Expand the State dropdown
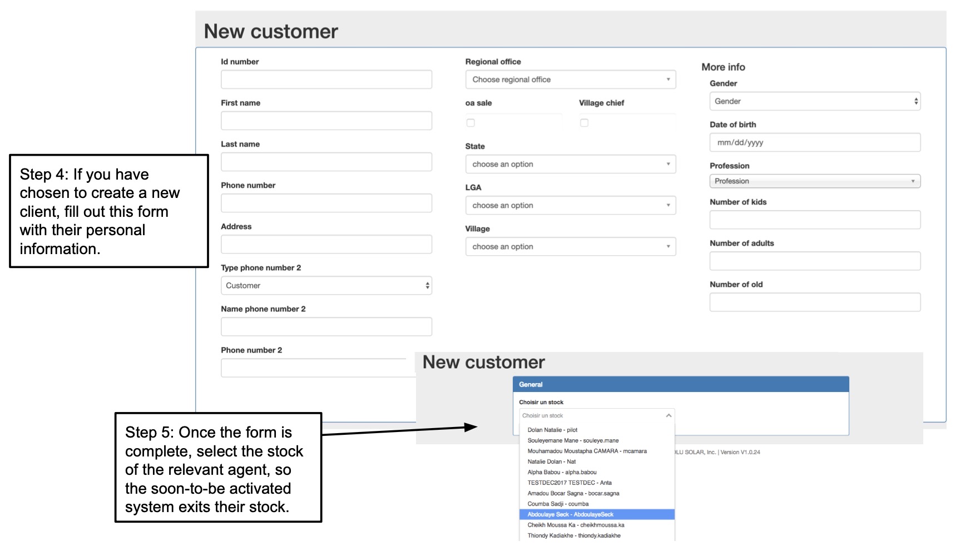 570,164
